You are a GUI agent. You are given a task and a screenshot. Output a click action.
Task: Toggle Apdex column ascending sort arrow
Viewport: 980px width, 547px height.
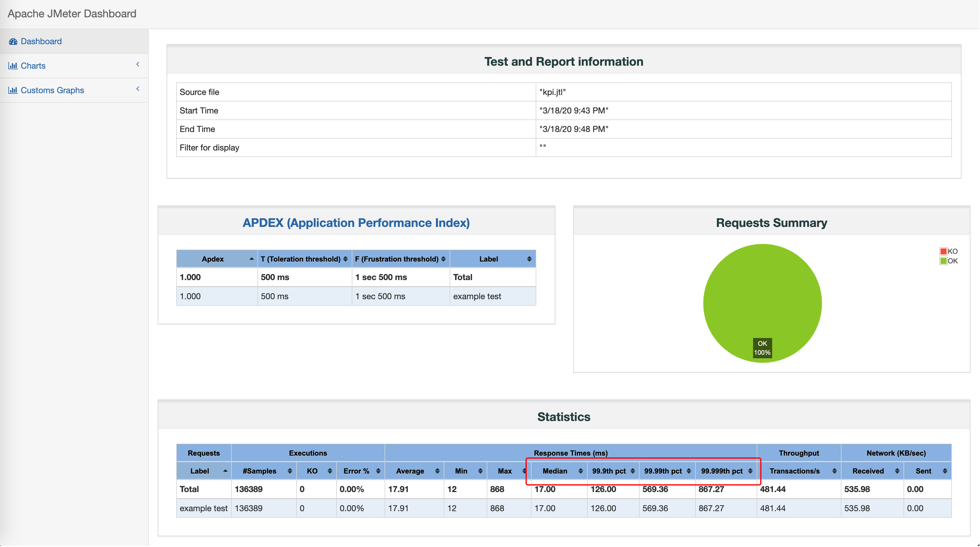(251, 259)
